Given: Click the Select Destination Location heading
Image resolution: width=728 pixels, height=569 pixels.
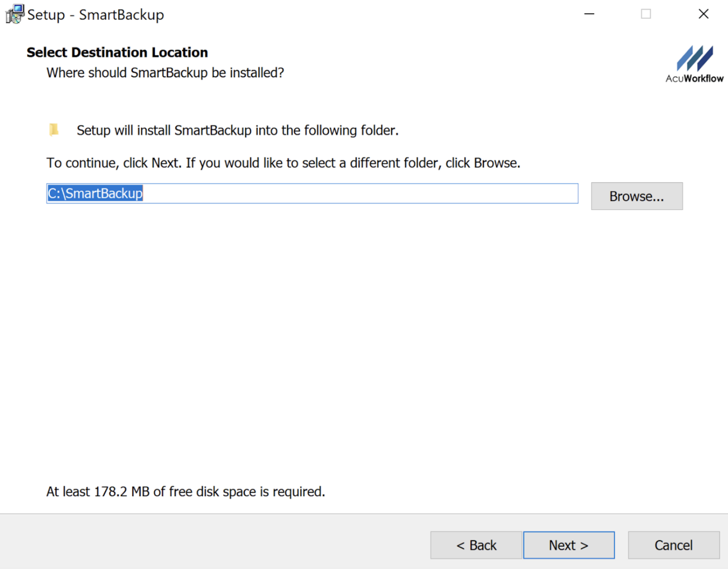Looking at the screenshot, I should [x=117, y=52].
